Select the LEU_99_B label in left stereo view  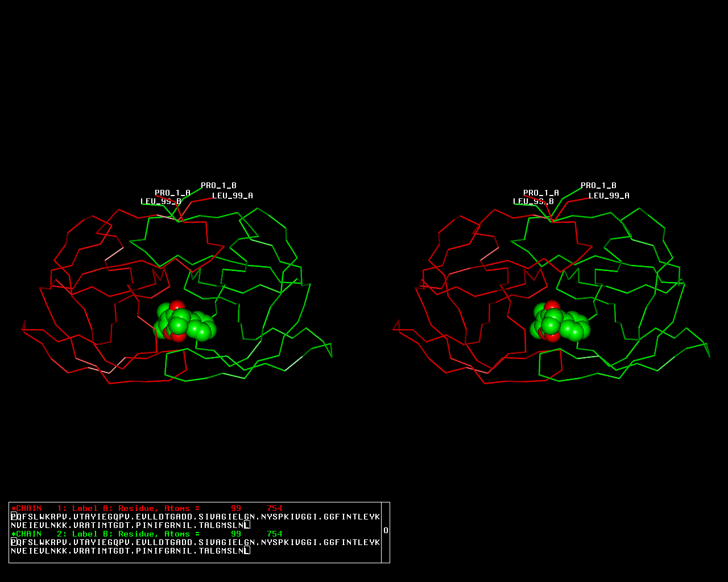(x=160, y=201)
